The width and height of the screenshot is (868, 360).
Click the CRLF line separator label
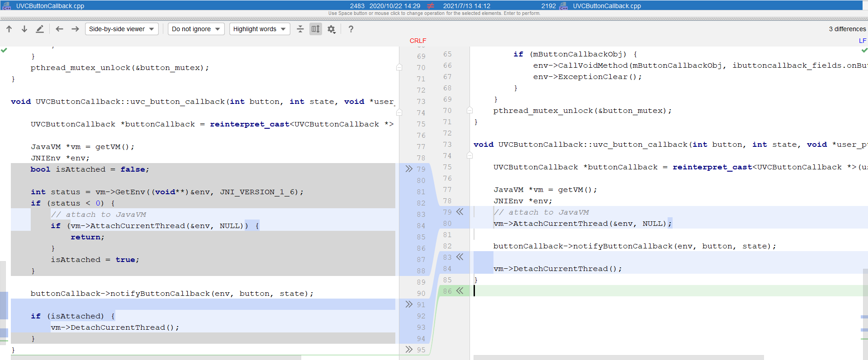[418, 41]
